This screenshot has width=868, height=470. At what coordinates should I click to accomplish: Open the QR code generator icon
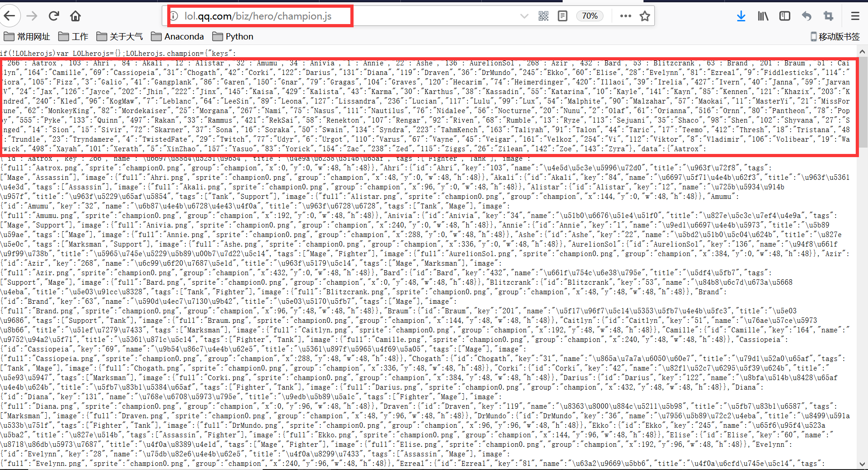tap(543, 16)
